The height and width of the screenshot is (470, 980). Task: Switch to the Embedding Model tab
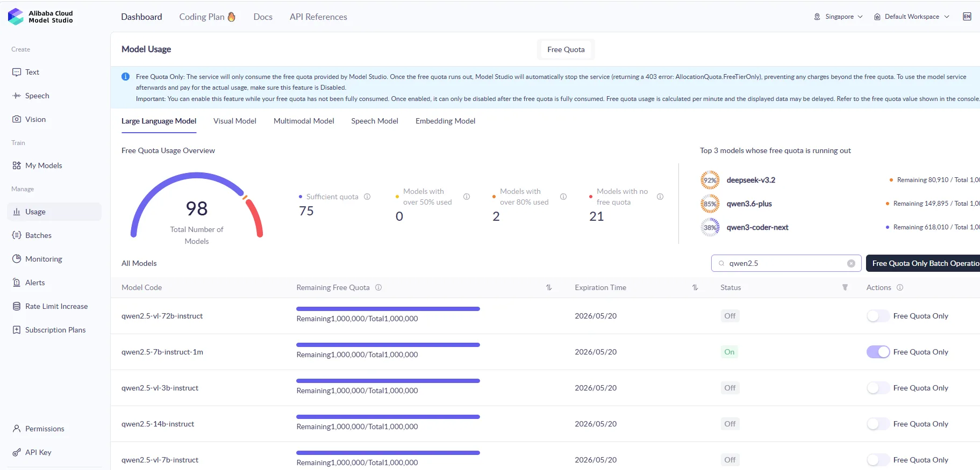445,121
